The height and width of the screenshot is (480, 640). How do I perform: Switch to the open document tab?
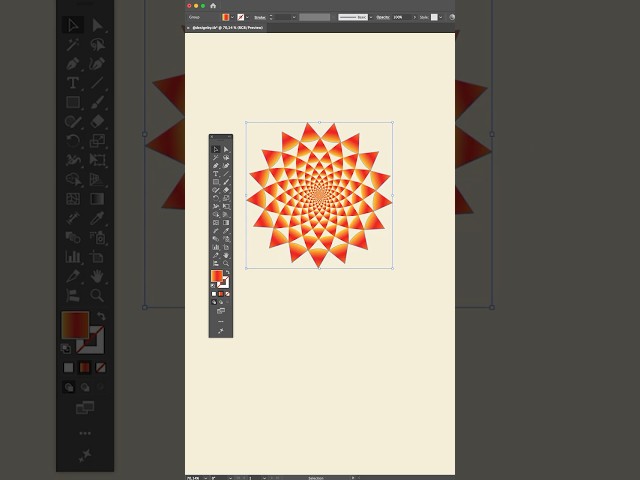click(x=228, y=28)
